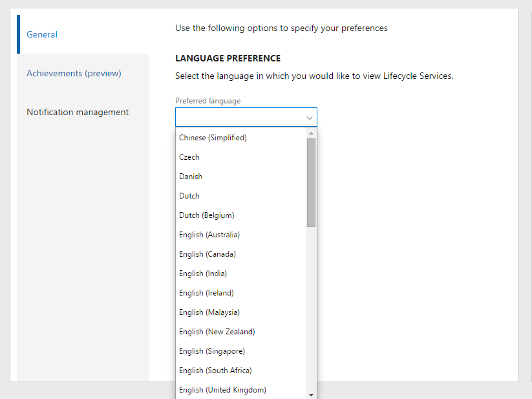Open Notification management tab
The height and width of the screenshot is (399, 532).
click(x=78, y=112)
